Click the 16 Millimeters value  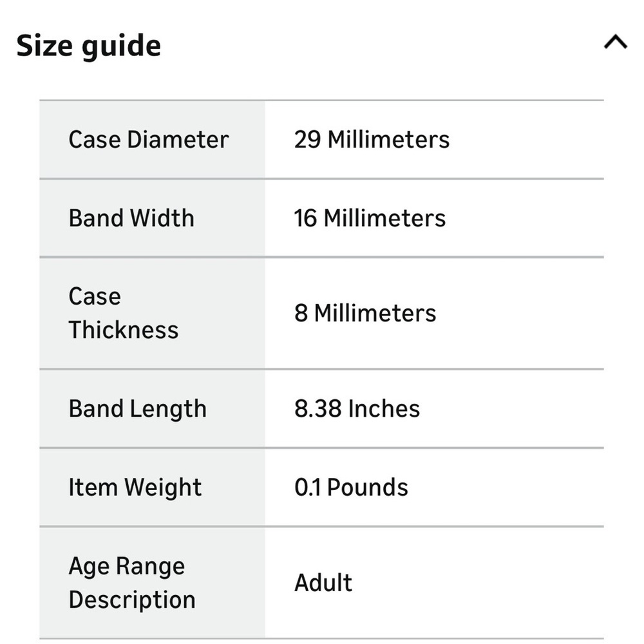[370, 218]
